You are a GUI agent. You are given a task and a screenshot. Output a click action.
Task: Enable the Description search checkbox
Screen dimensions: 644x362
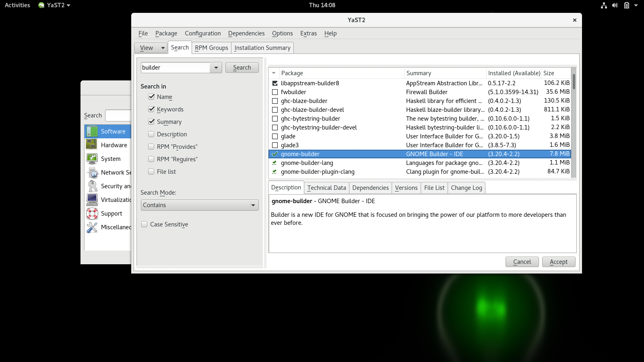[x=151, y=134]
